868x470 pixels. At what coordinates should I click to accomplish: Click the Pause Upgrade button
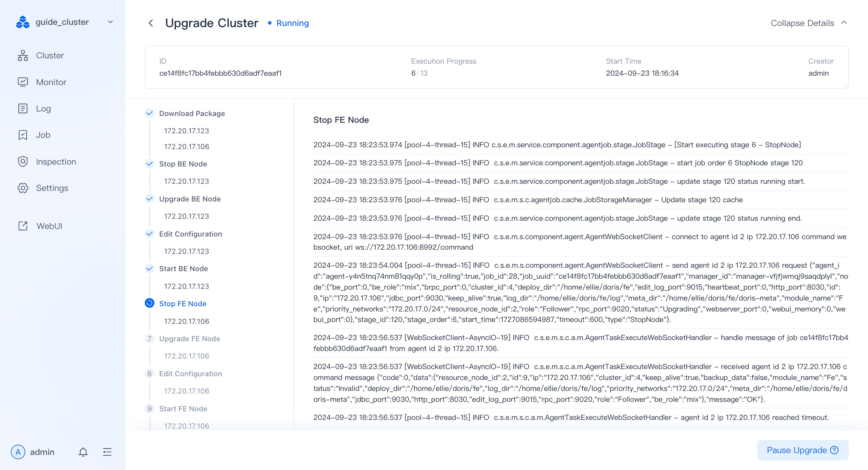tap(803, 450)
